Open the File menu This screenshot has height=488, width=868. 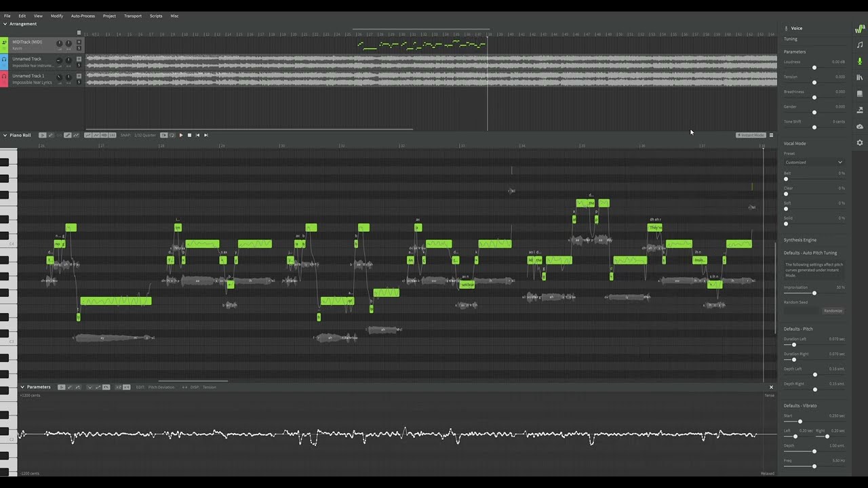7,16
